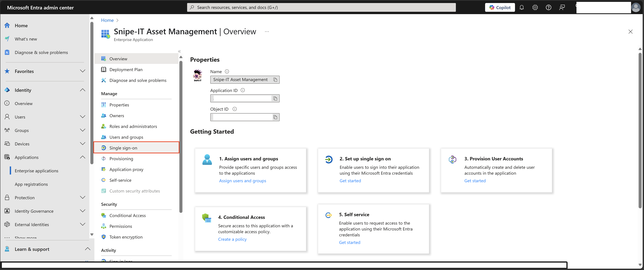644x270 pixels.
Task: Show the Application ID info icon
Action: click(x=243, y=90)
